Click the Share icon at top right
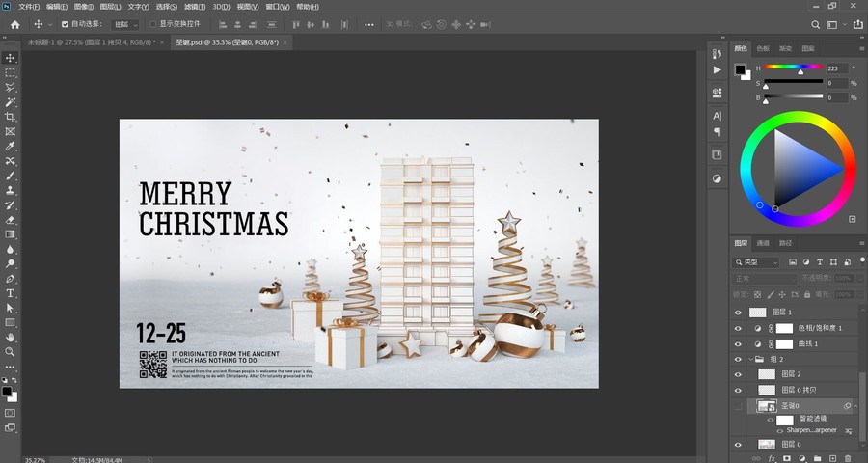Image resolution: width=868 pixels, height=463 pixels. [857, 24]
